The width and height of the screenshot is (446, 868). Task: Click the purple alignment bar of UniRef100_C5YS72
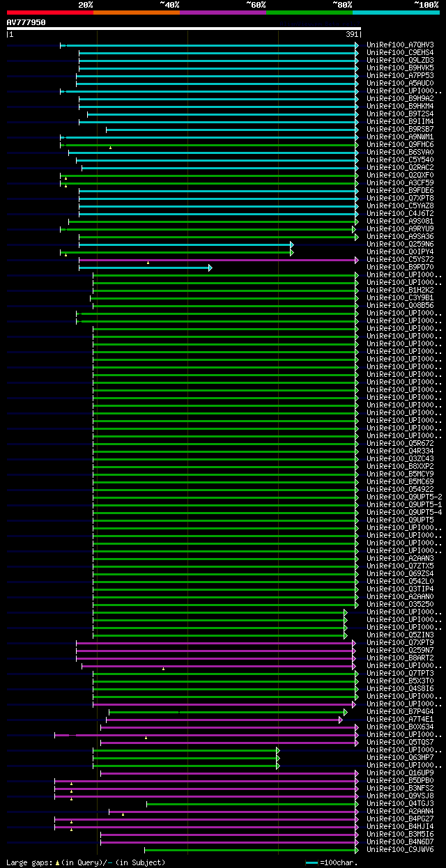pyautogui.click(x=217, y=260)
